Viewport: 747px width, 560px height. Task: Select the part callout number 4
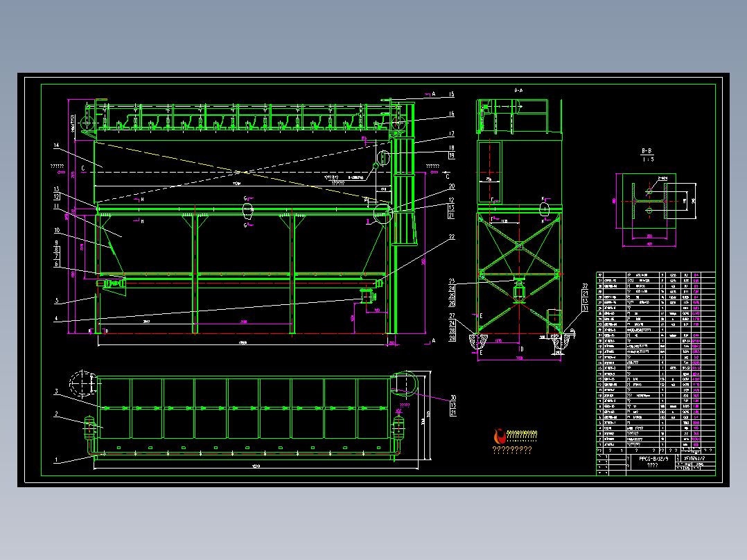[x=56, y=318]
